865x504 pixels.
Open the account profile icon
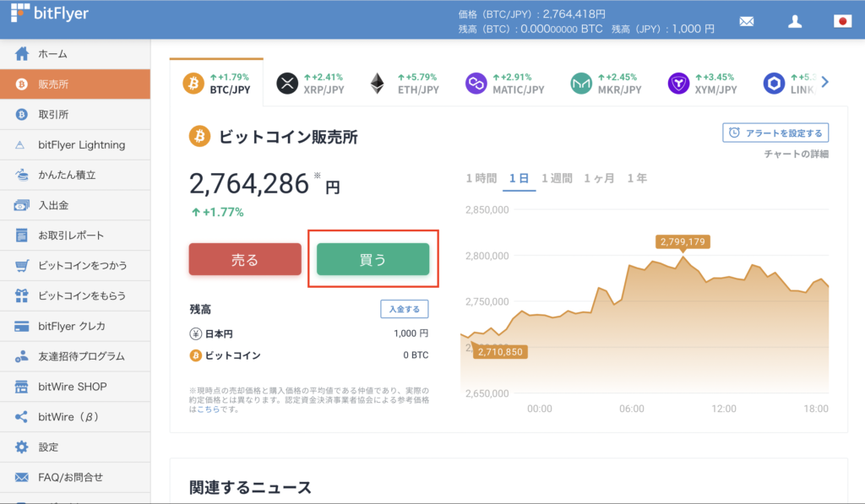pos(795,21)
